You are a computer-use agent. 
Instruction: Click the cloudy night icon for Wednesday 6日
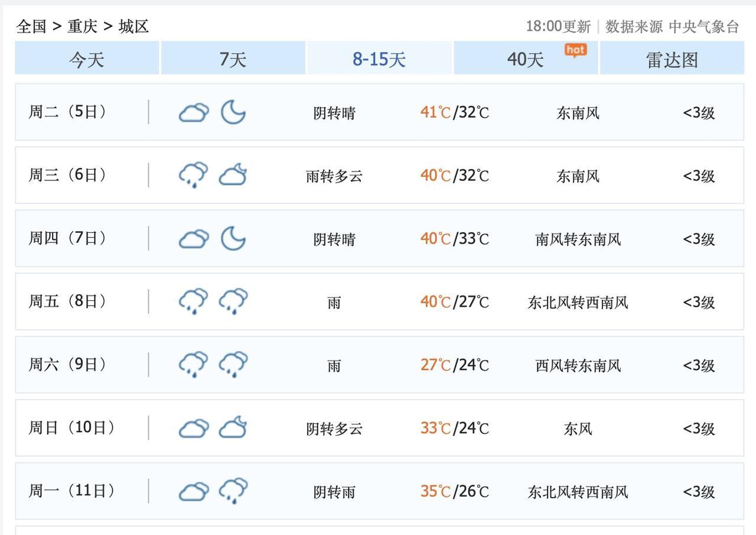pyautogui.click(x=233, y=175)
